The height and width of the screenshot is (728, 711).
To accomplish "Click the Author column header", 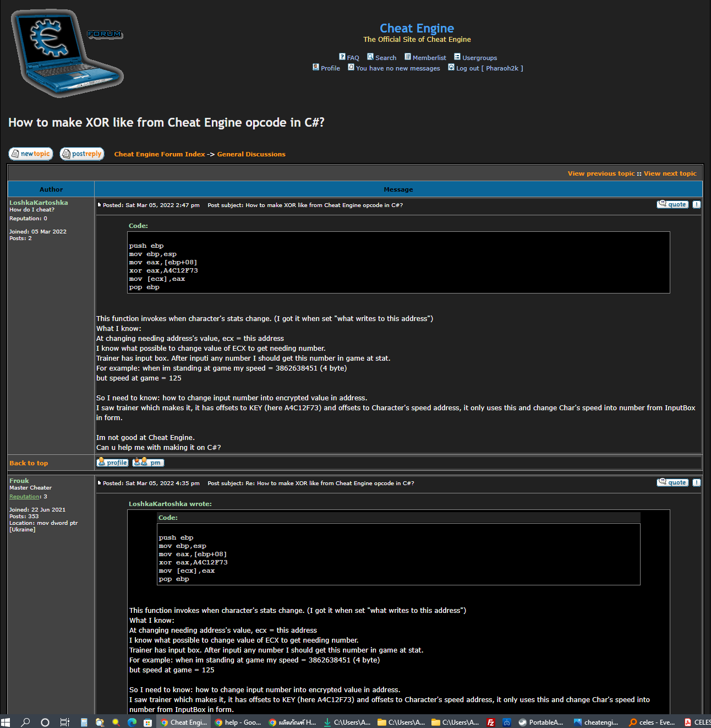I will [x=51, y=189].
